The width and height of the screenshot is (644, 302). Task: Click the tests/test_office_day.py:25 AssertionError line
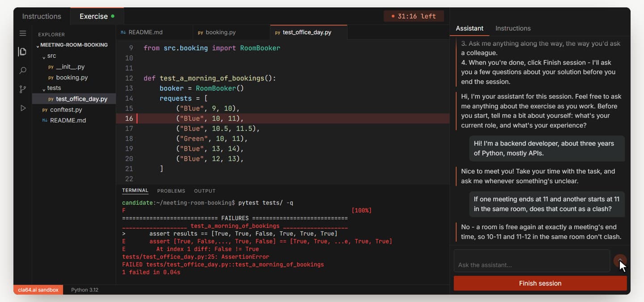click(x=195, y=257)
